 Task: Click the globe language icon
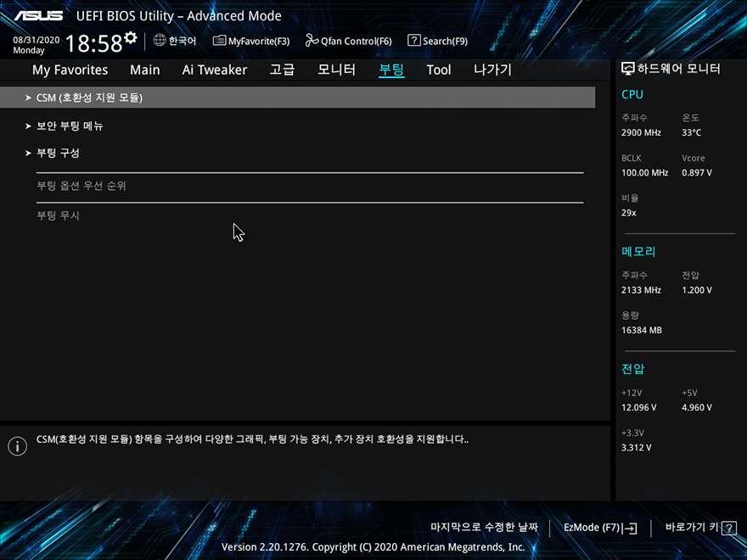click(160, 40)
